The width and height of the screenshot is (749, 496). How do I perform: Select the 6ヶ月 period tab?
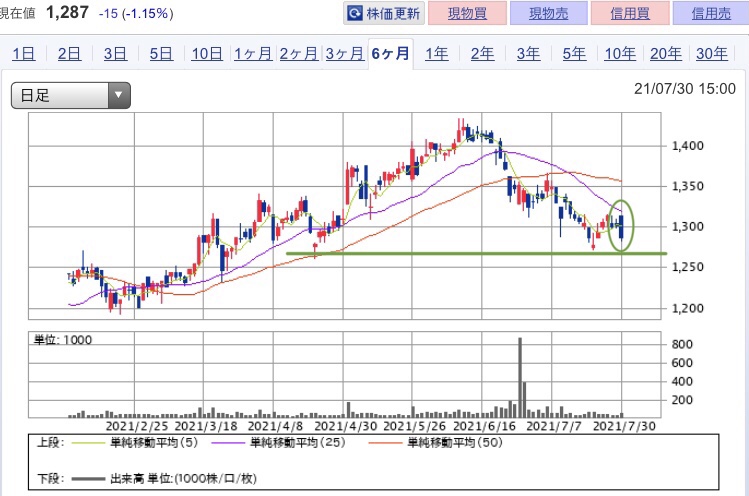pos(389,54)
